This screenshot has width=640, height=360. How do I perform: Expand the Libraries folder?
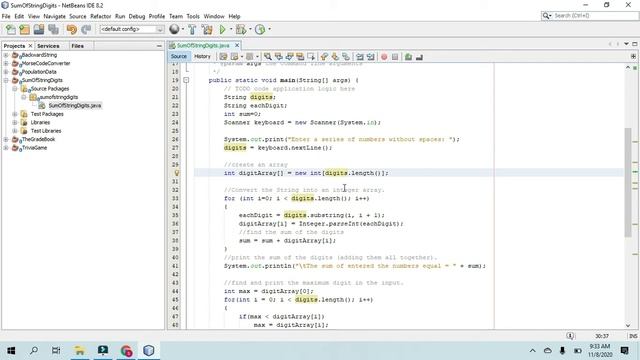coord(15,122)
